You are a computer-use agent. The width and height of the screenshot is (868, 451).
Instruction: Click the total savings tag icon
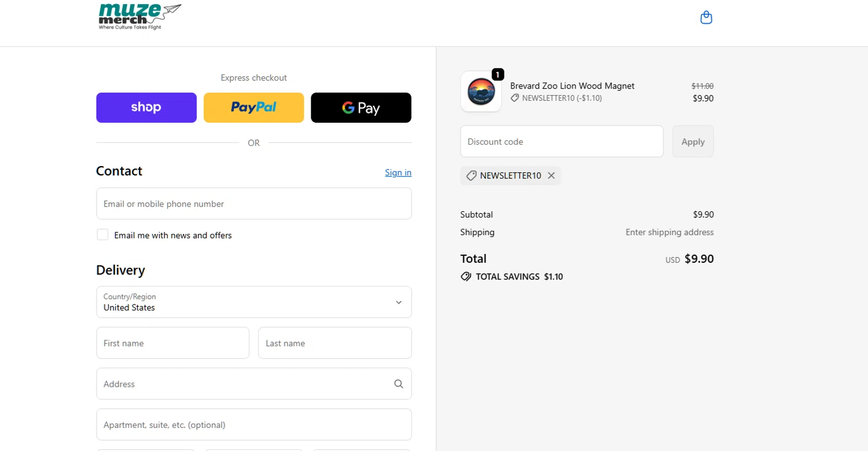pyautogui.click(x=466, y=277)
